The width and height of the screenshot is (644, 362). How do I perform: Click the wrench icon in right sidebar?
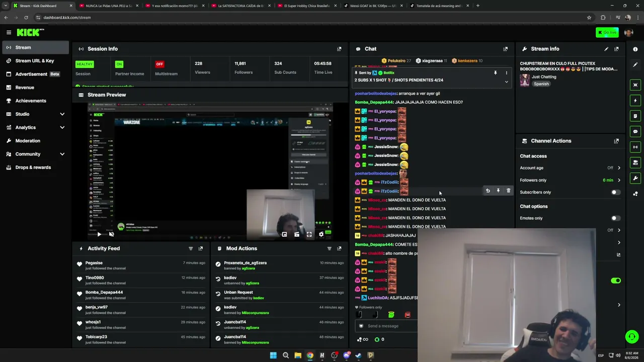[x=635, y=178]
